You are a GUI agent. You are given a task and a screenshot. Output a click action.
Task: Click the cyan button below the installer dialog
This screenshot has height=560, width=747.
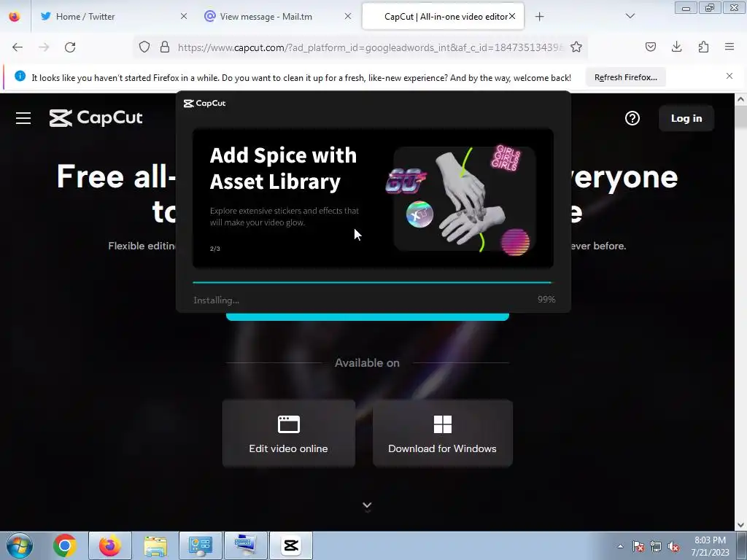(368, 316)
